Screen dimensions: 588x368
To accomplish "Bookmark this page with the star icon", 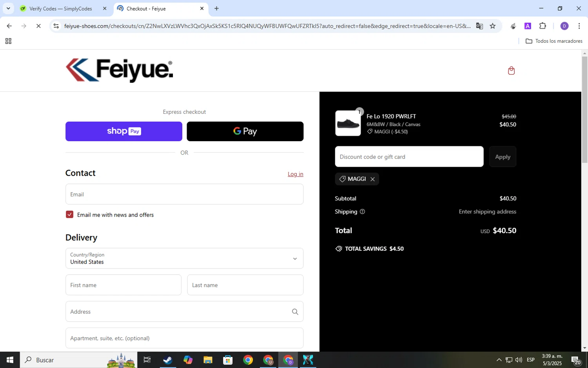I will coord(493,26).
